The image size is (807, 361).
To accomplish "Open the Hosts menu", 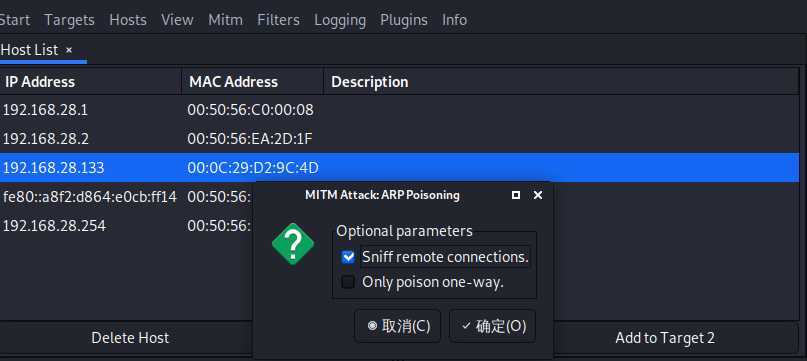I will click(x=128, y=20).
